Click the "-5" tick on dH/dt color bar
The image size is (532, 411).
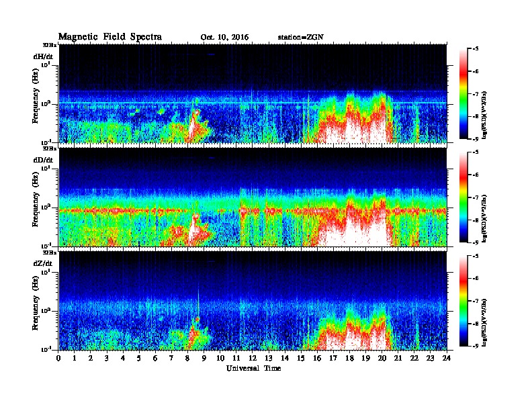[475, 49]
